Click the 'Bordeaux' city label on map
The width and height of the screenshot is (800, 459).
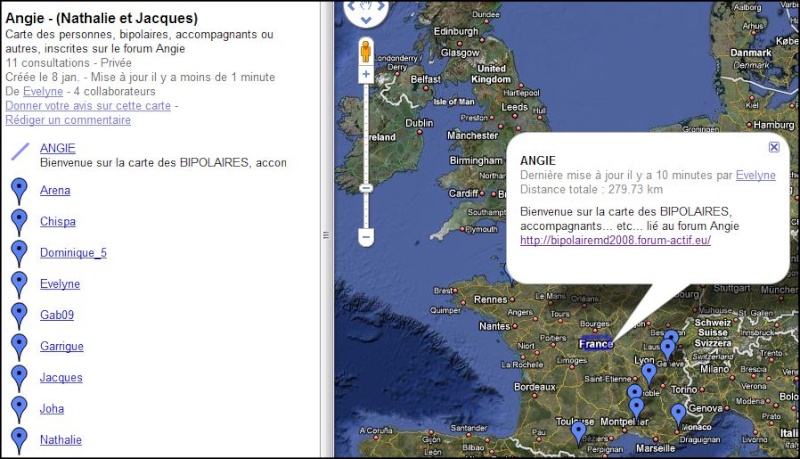[535, 387]
